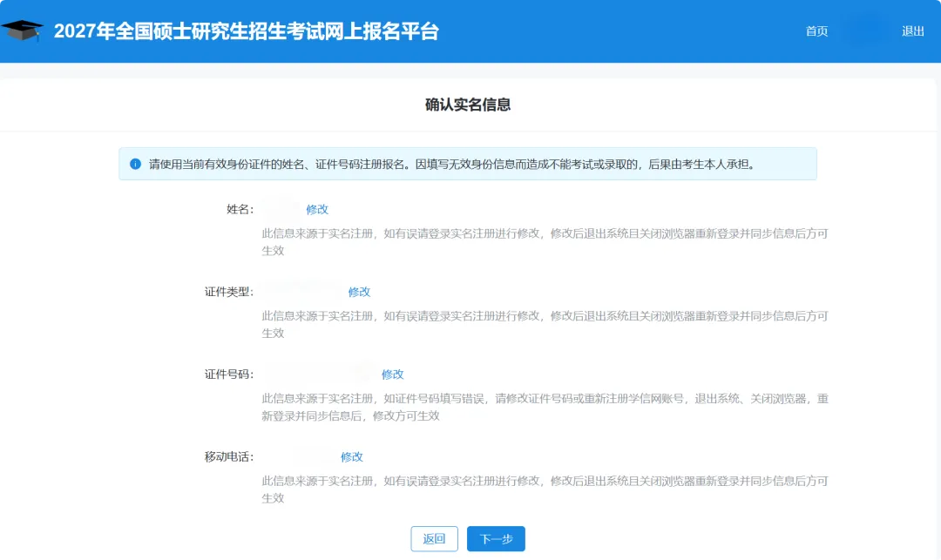Click 修改 link next to 姓名
This screenshot has width=941, height=560.
pyautogui.click(x=317, y=209)
